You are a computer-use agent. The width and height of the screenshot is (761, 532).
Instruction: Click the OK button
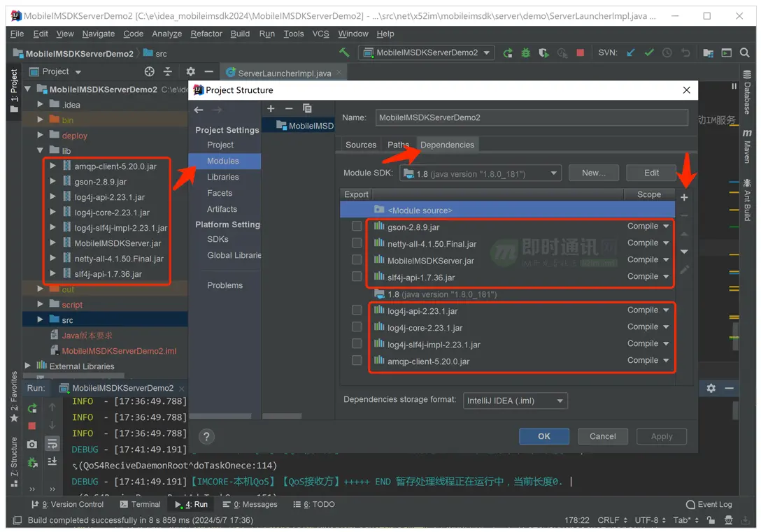coord(543,436)
